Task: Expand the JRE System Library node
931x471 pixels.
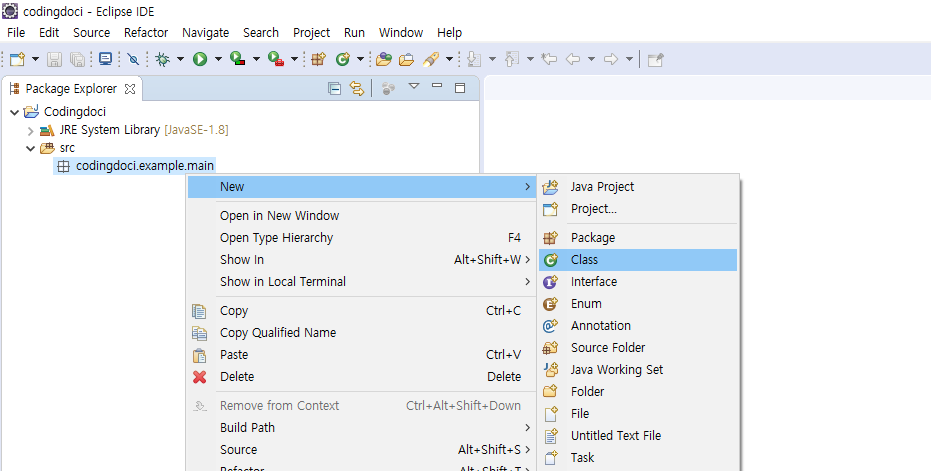Action: tap(31, 130)
